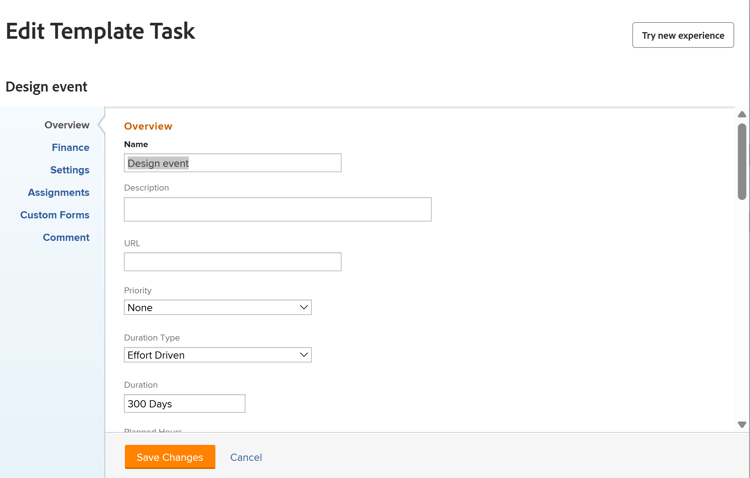Click the URL input field
Image resolution: width=750 pixels, height=478 pixels.
232,262
